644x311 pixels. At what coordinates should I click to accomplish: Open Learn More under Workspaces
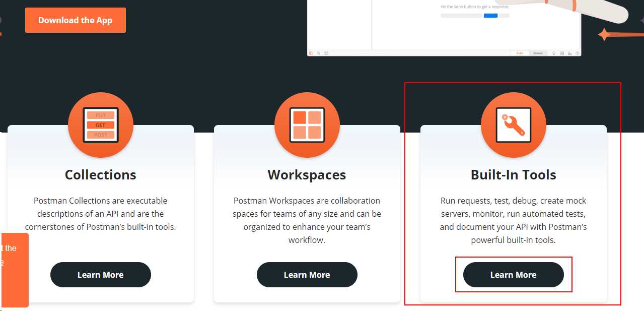[307, 275]
